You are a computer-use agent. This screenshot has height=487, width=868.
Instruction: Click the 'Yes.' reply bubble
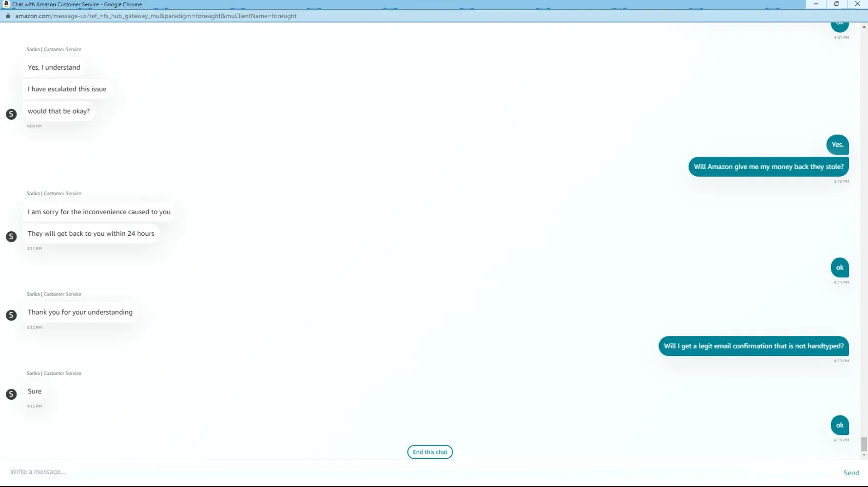pyautogui.click(x=837, y=145)
